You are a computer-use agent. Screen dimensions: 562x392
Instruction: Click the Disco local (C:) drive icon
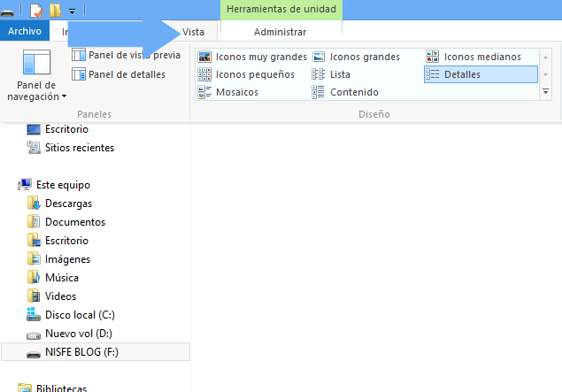(34, 315)
